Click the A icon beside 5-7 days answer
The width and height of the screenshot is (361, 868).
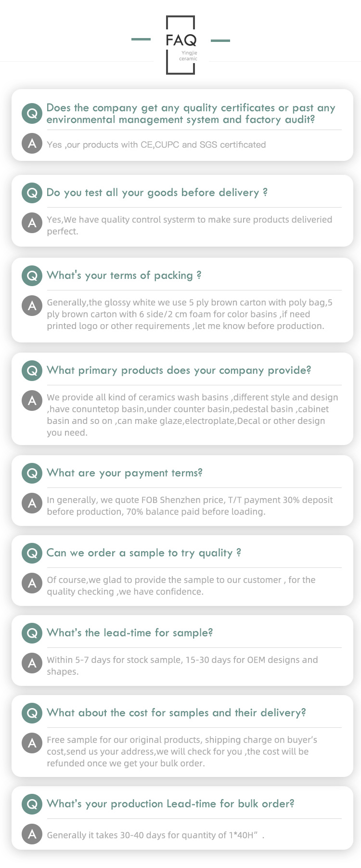point(32,663)
